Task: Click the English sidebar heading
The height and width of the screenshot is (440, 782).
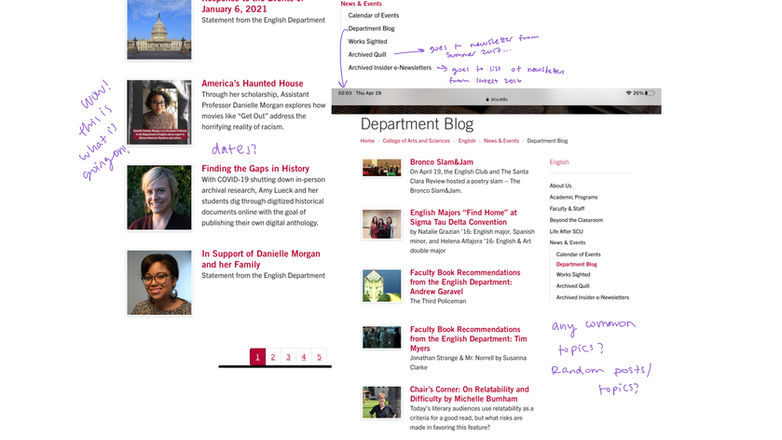Action: 559,162
